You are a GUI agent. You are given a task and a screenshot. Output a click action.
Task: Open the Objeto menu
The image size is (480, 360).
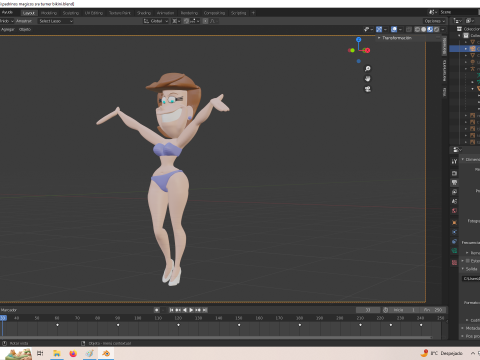25,29
